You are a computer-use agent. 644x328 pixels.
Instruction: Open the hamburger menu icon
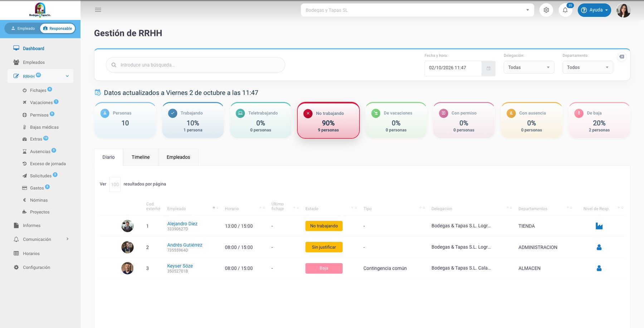click(98, 10)
